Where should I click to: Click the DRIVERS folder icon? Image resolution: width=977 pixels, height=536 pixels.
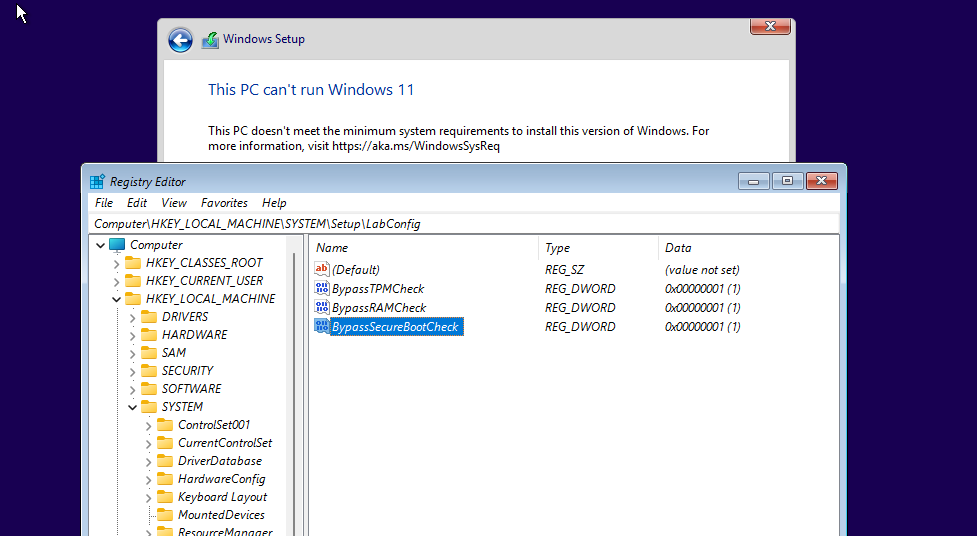click(149, 317)
